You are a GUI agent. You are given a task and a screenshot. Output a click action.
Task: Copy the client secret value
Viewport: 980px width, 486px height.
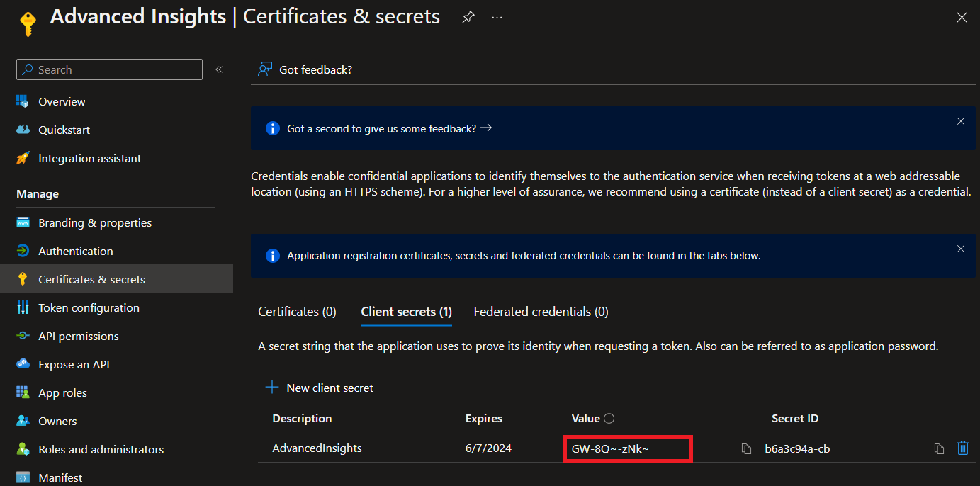click(x=746, y=448)
